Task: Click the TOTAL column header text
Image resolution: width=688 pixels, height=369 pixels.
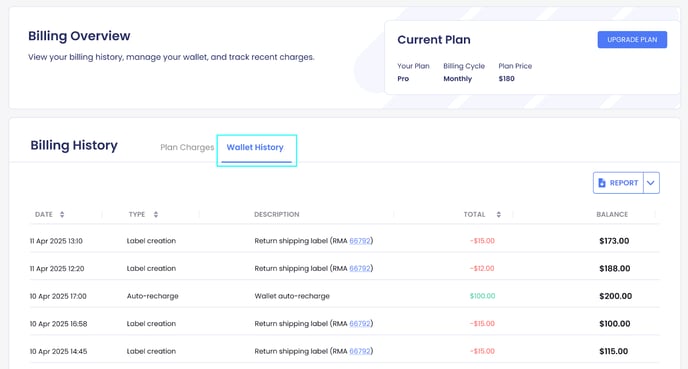Action: click(474, 214)
